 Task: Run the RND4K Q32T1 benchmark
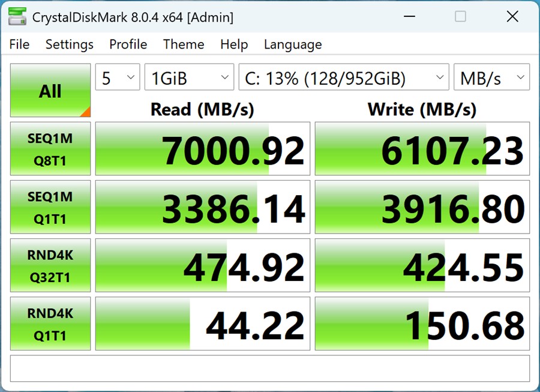coord(50,265)
